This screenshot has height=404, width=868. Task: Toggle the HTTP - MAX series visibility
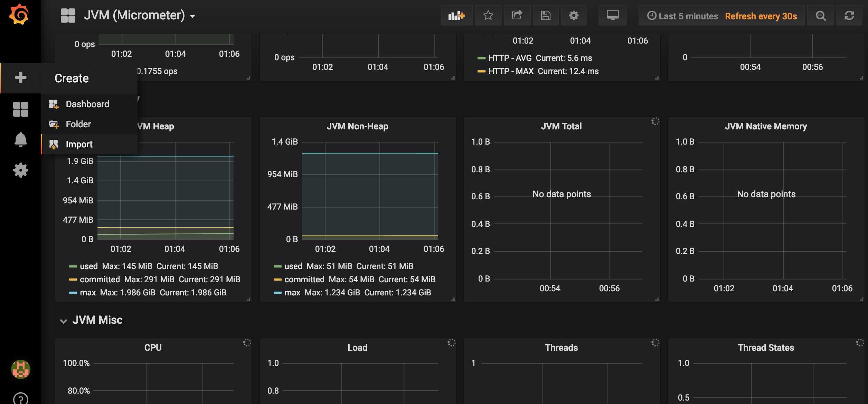click(x=511, y=71)
